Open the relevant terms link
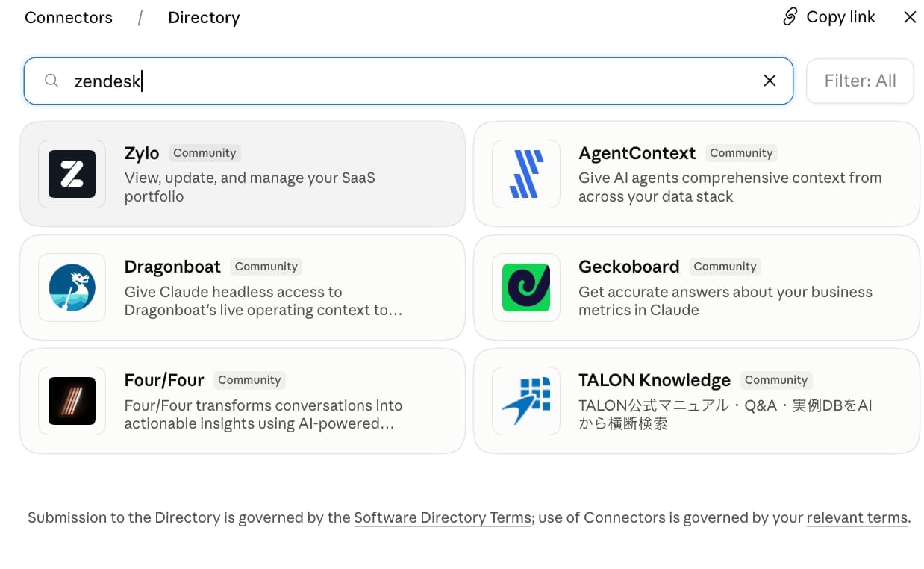 (x=857, y=517)
